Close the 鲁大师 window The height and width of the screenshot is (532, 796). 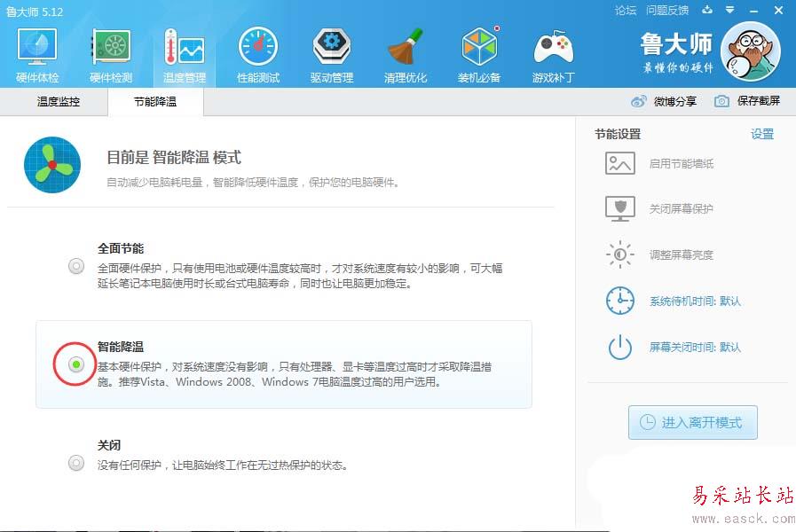[778, 10]
